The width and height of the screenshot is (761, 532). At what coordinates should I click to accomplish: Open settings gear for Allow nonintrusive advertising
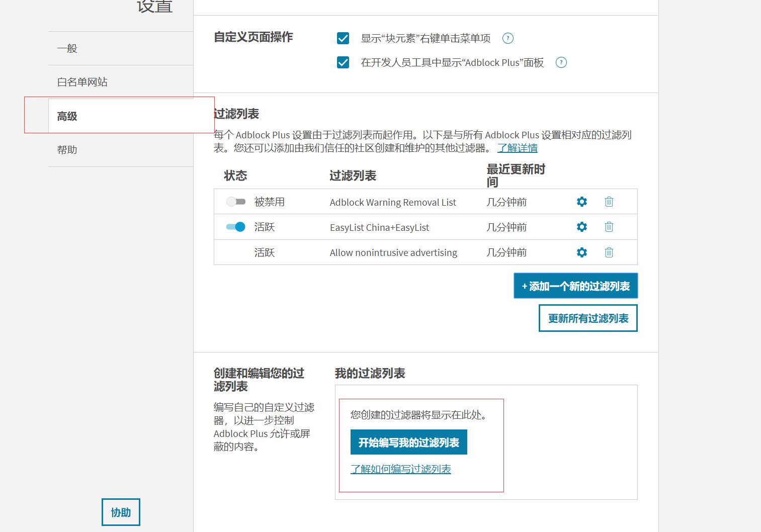coord(582,252)
